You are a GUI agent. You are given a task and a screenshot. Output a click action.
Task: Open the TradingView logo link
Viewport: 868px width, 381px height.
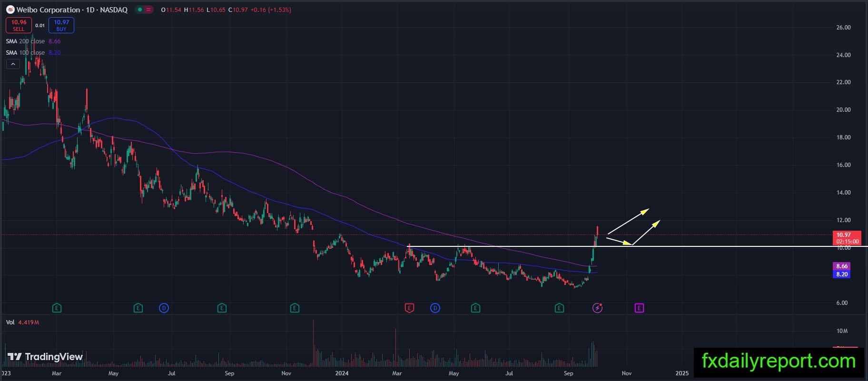pyautogui.click(x=45, y=357)
